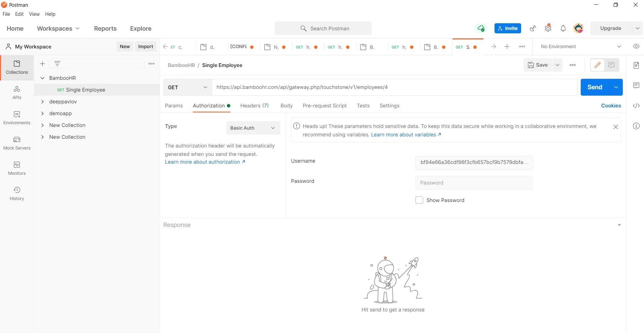This screenshot has width=644, height=333.
Task: Open the GET method dropdown
Action: click(x=188, y=87)
